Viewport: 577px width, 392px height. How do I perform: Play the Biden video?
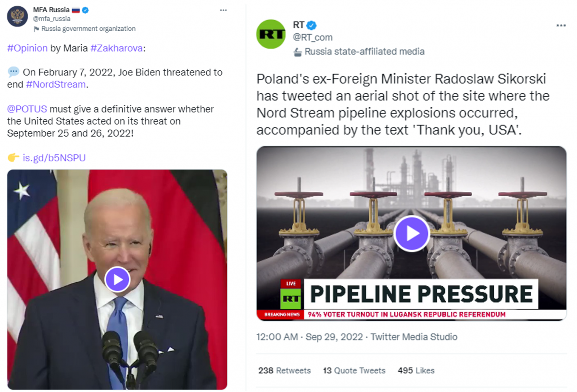point(117,279)
